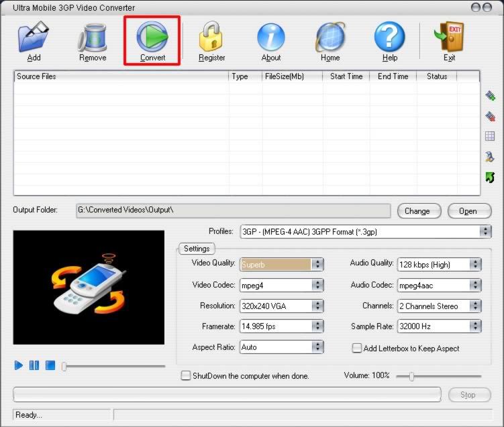Image resolution: width=504 pixels, height=427 pixels.
Task: Open the About info icon
Action: click(x=271, y=38)
